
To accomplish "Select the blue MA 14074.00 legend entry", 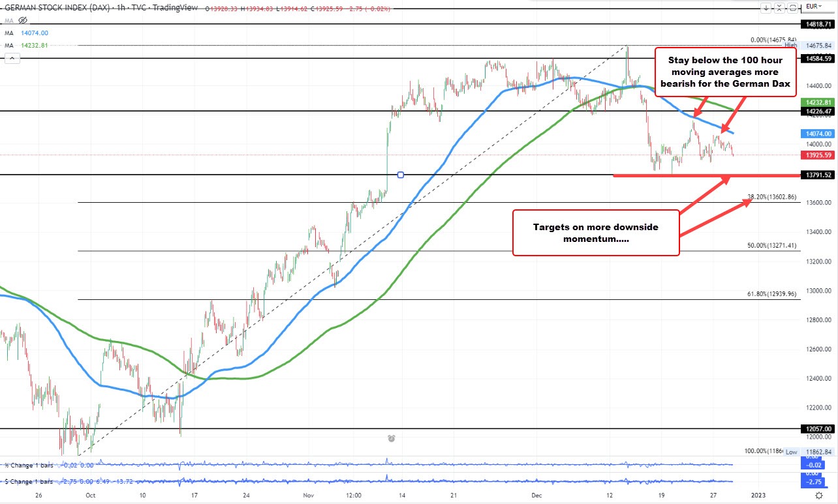I will pos(34,32).
